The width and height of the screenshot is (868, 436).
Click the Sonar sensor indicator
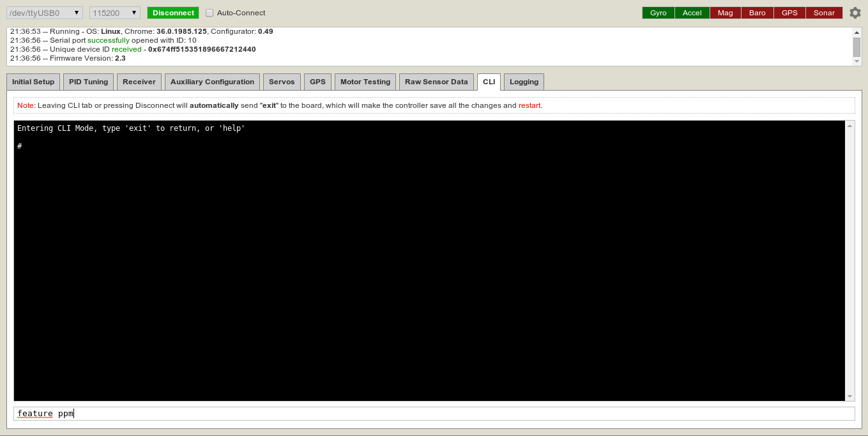824,13
